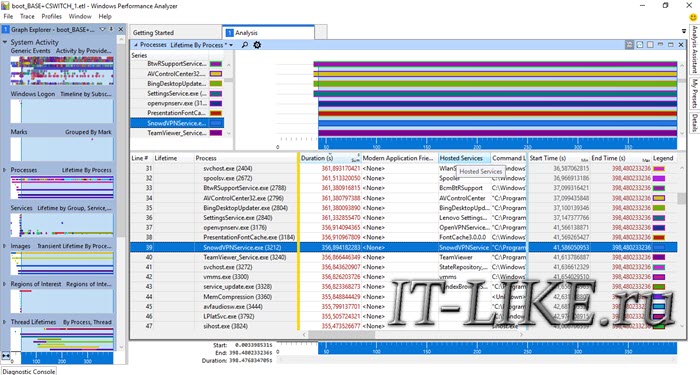
Task: Open the Diagnostic Console button
Action: point(29,371)
